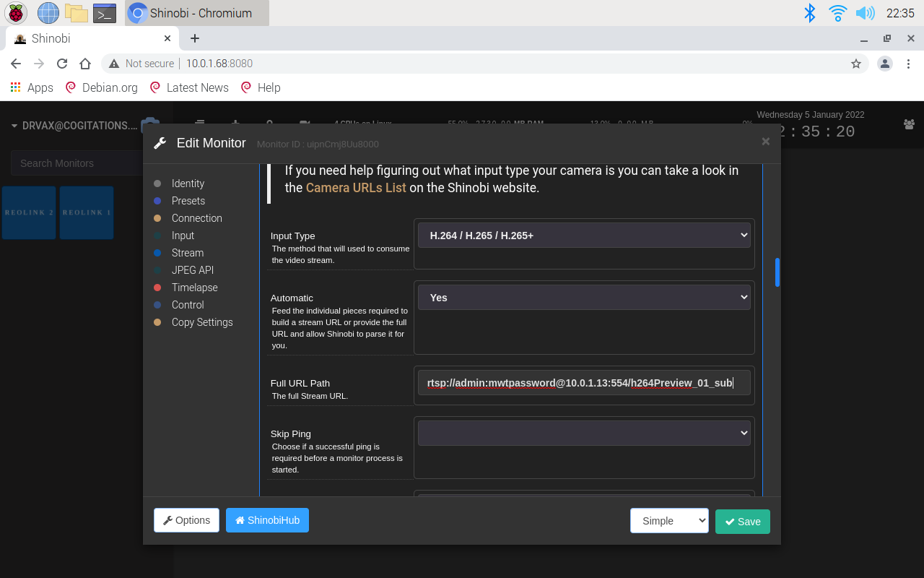Open the Chromium three-dot menu
The image size is (924, 578).
click(909, 64)
